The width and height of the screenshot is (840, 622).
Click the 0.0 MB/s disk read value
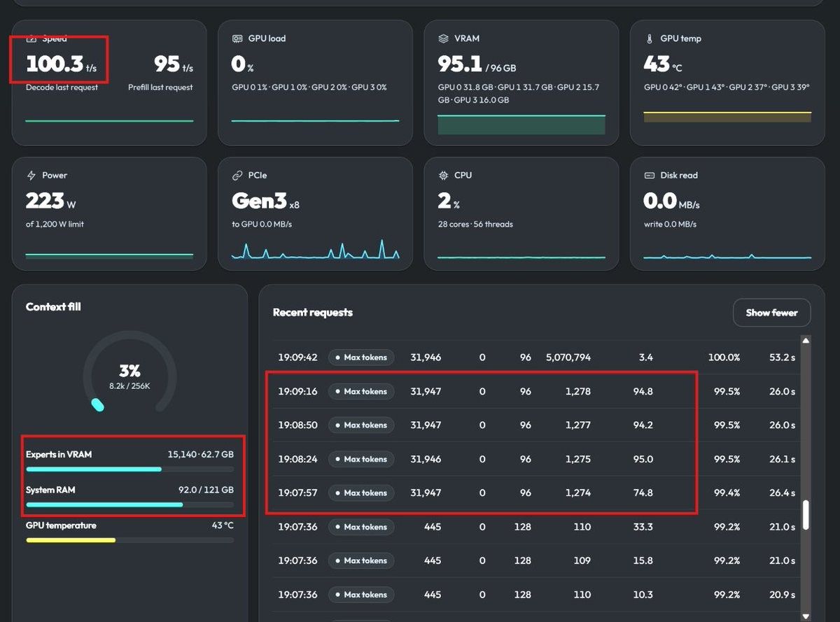[672, 202]
